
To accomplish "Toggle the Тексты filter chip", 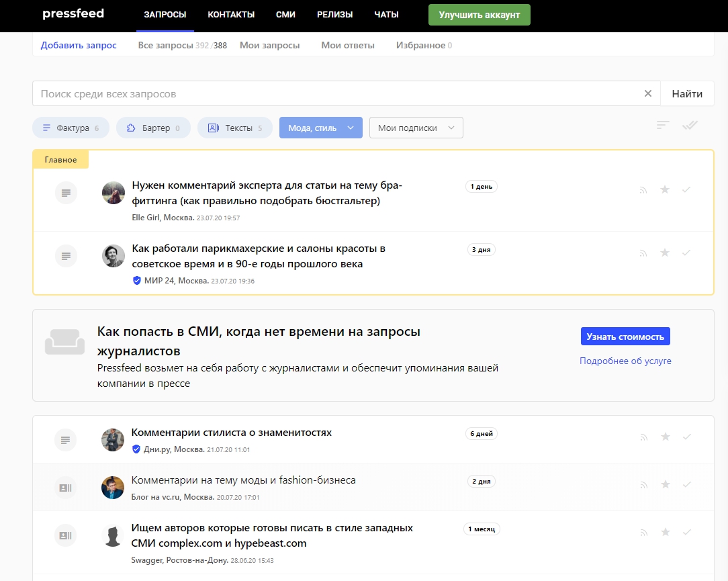I will coord(234,128).
